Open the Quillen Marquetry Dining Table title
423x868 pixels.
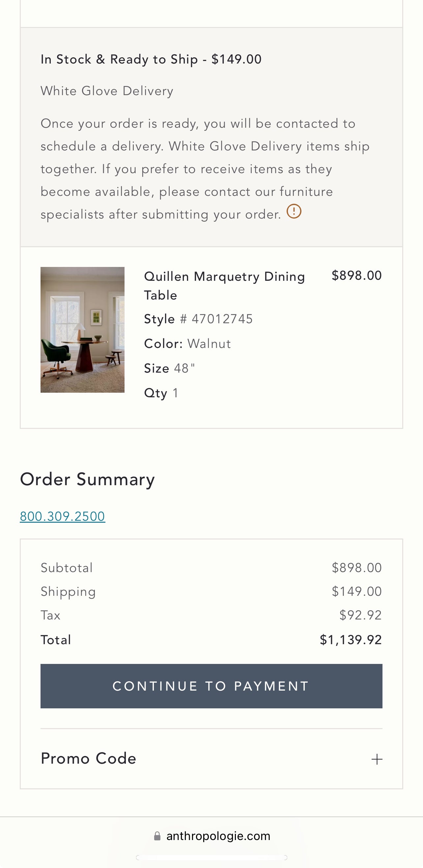click(x=224, y=285)
